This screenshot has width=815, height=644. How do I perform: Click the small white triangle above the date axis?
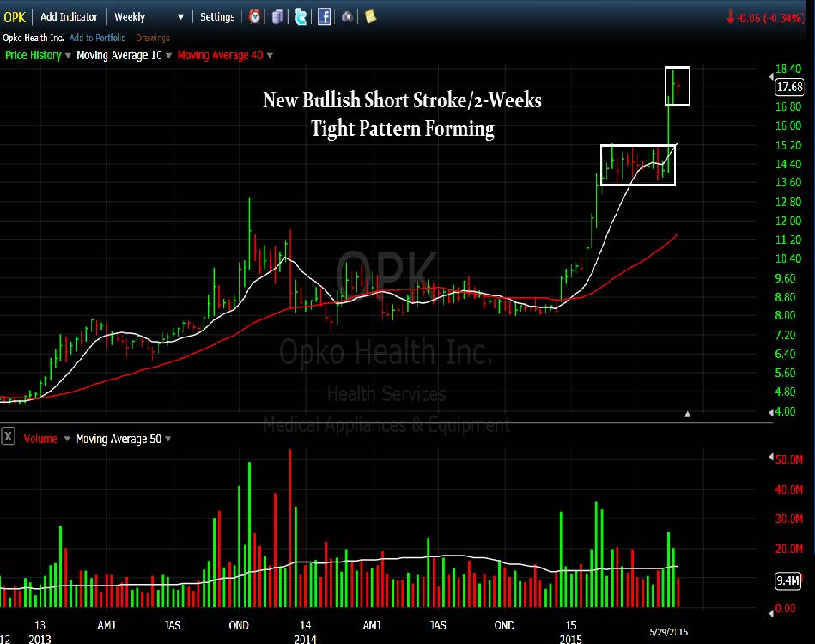(688, 414)
